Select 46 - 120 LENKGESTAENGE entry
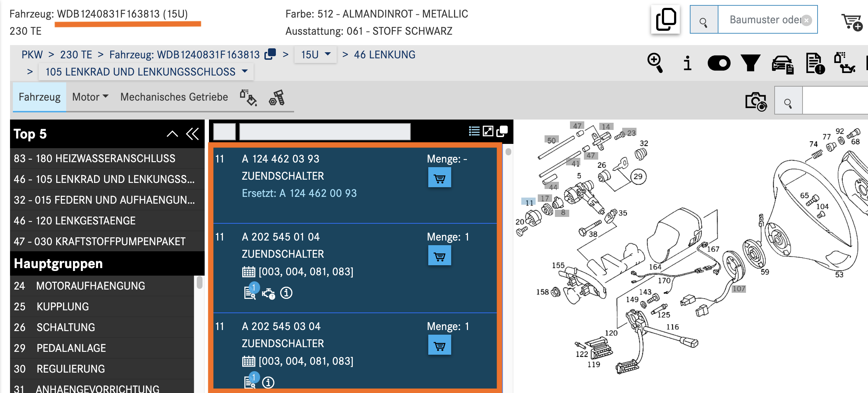868x393 pixels. click(107, 220)
